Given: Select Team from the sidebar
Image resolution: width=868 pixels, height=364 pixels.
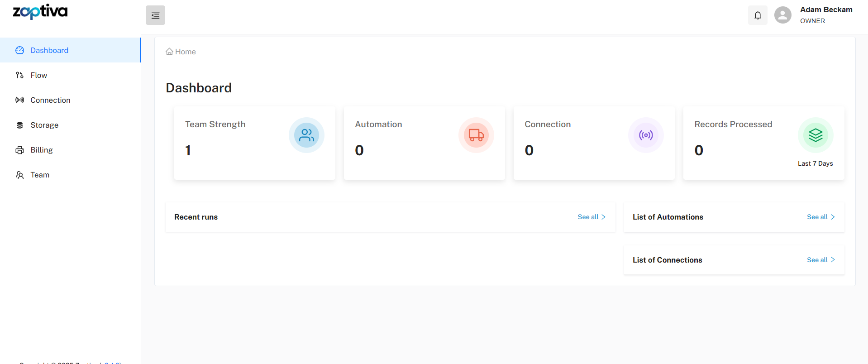Looking at the screenshot, I should click(x=40, y=175).
